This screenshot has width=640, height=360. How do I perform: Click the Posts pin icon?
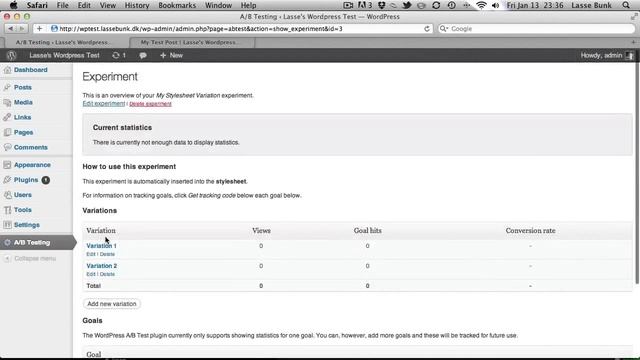click(7, 87)
